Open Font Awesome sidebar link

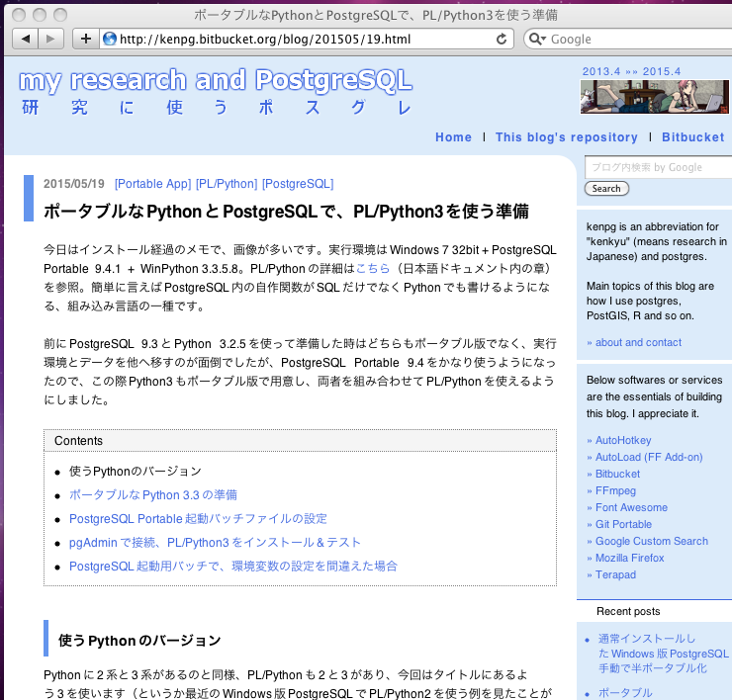point(631,507)
